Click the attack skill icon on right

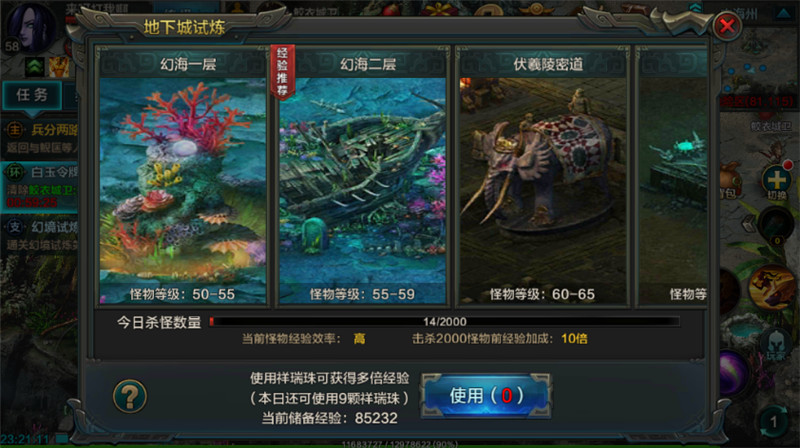click(x=772, y=287)
